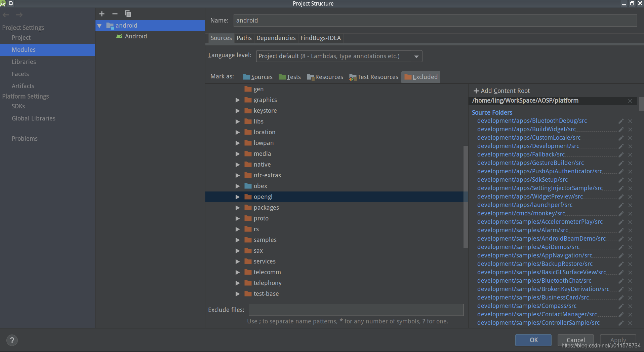Open development/apps/Development/src source folder link
This screenshot has height=352, width=644.
[x=528, y=146]
